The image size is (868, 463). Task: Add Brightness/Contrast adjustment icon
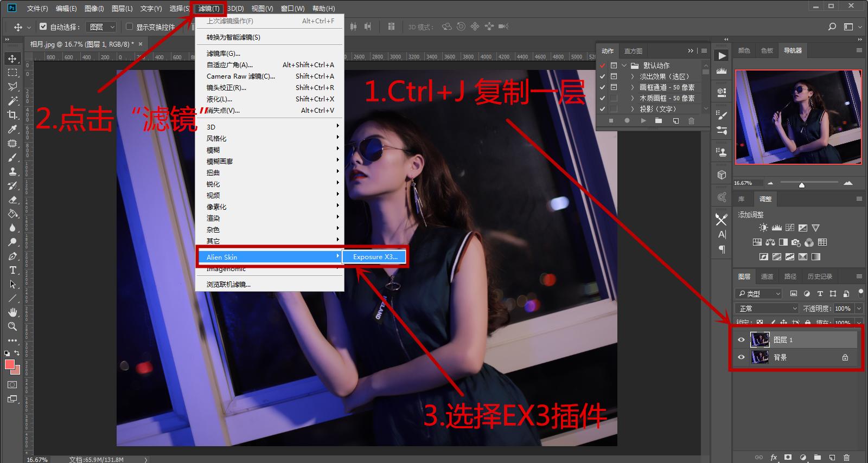click(763, 228)
